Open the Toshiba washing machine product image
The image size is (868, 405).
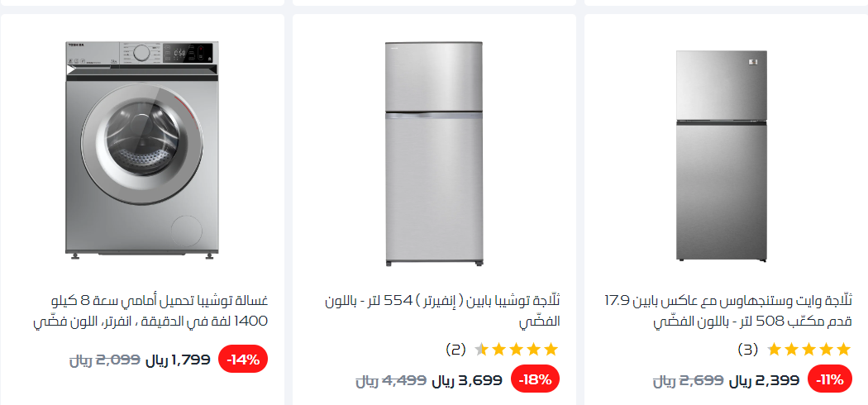142,149
